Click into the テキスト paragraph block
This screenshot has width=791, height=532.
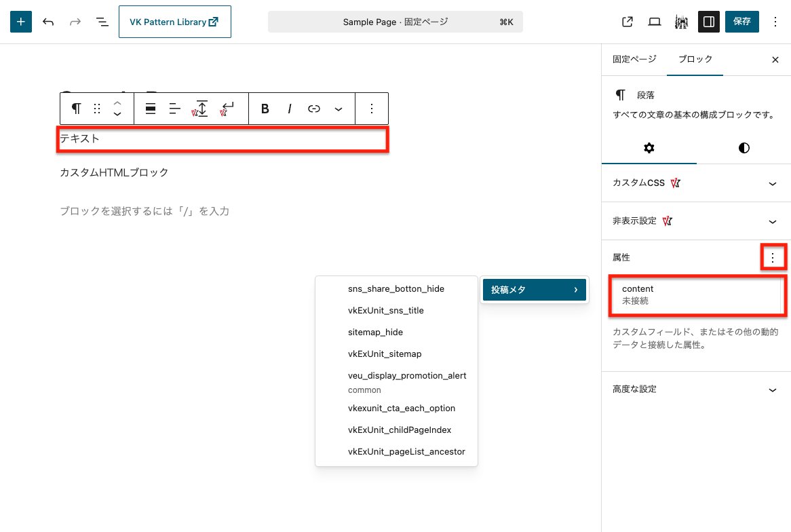pyautogui.click(x=223, y=139)
